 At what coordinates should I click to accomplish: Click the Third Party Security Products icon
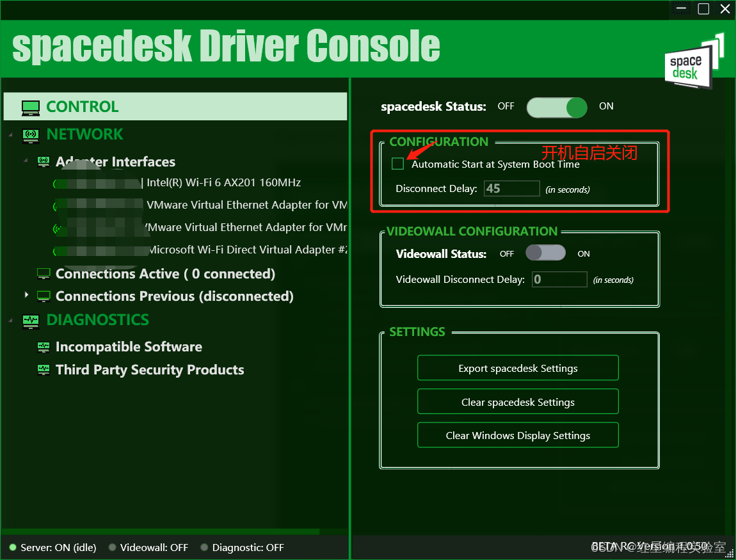click(x=44, y=370)
